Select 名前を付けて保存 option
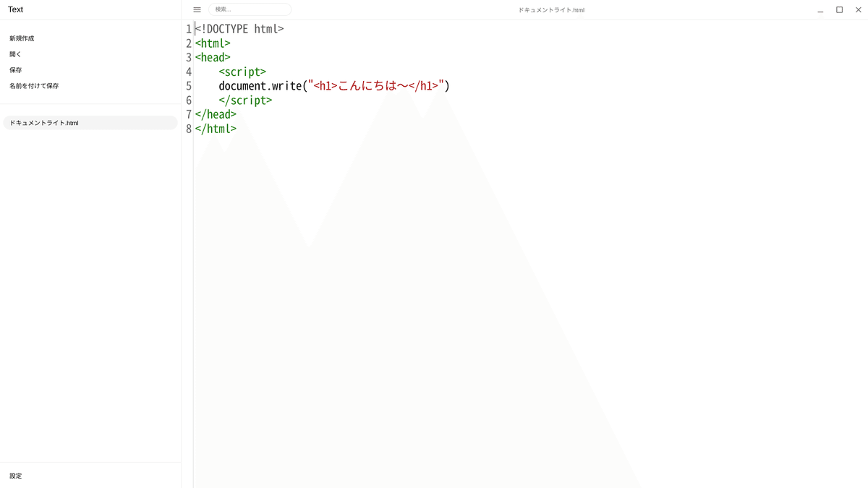 point(34,86)
